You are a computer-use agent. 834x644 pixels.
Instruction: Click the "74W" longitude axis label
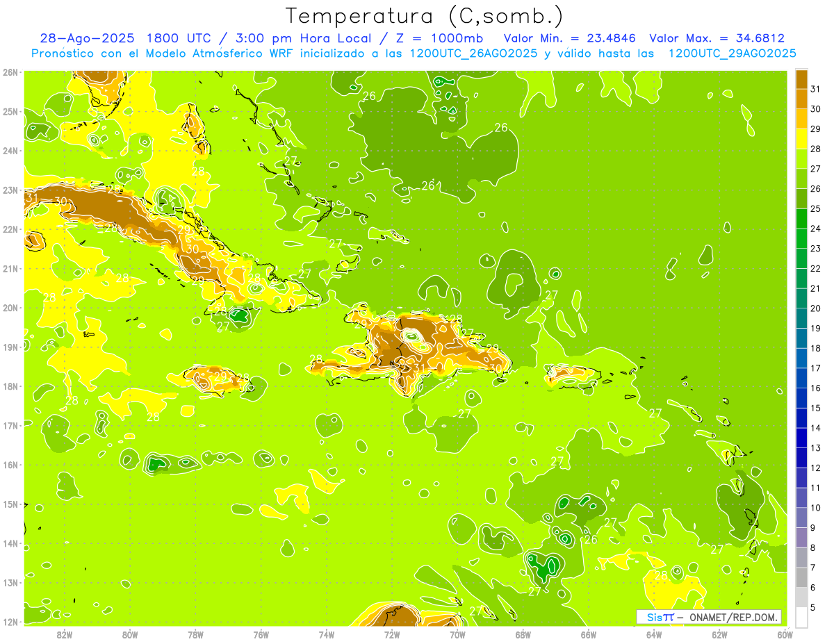[x=327, y=634]
